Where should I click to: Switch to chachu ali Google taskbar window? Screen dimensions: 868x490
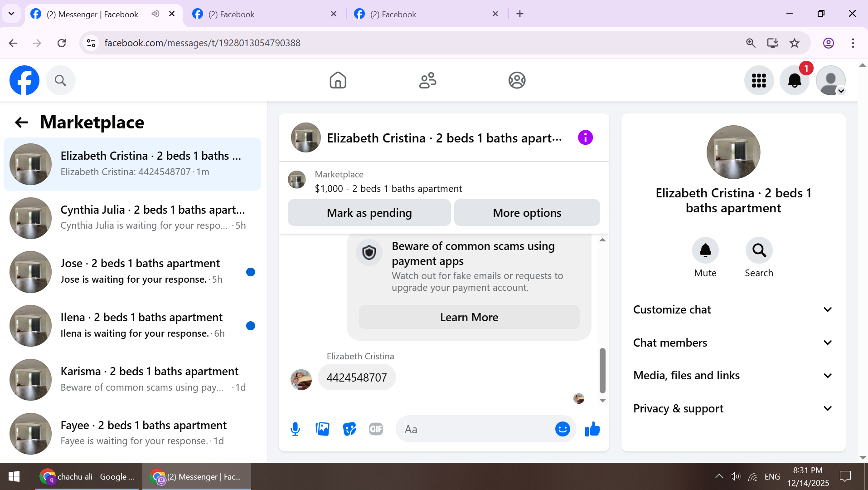pos(87,476)
